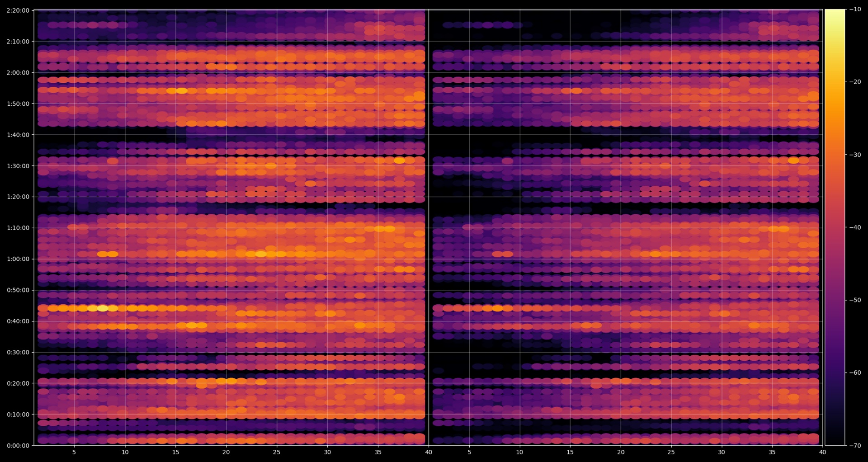The width and height of the screenshot is (868, 462).
Task: Click x-axis tick 40 of the left heatmap
Action: (x=429, y=452)
